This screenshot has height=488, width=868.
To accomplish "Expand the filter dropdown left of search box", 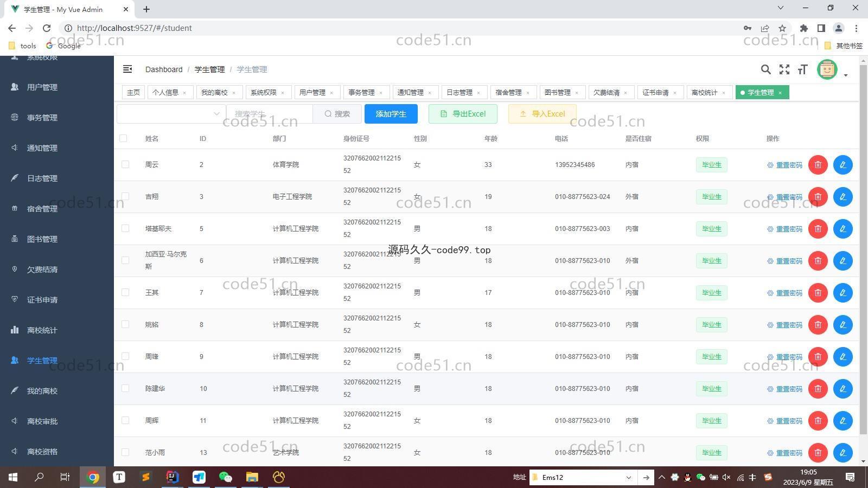I will point(171,114).
